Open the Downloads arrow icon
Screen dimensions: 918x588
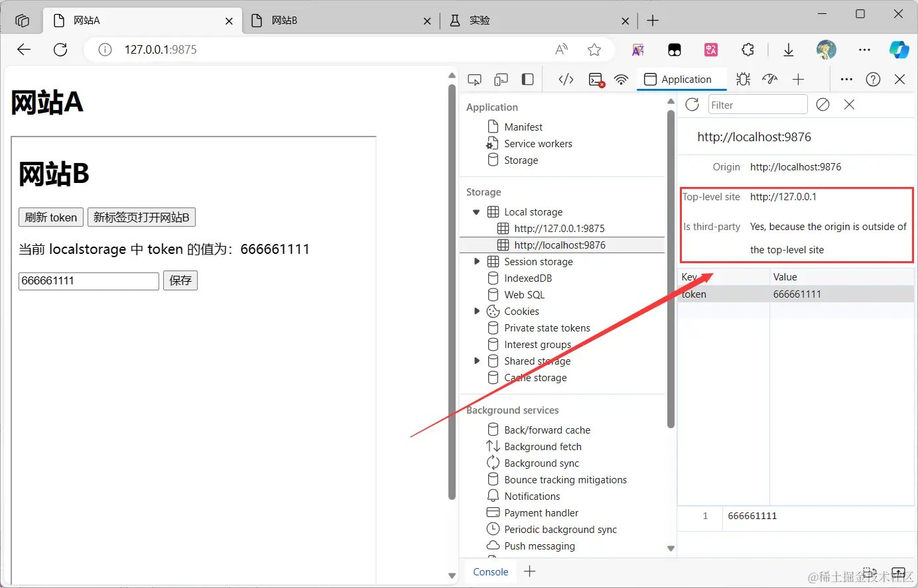(x=789, y=50)
